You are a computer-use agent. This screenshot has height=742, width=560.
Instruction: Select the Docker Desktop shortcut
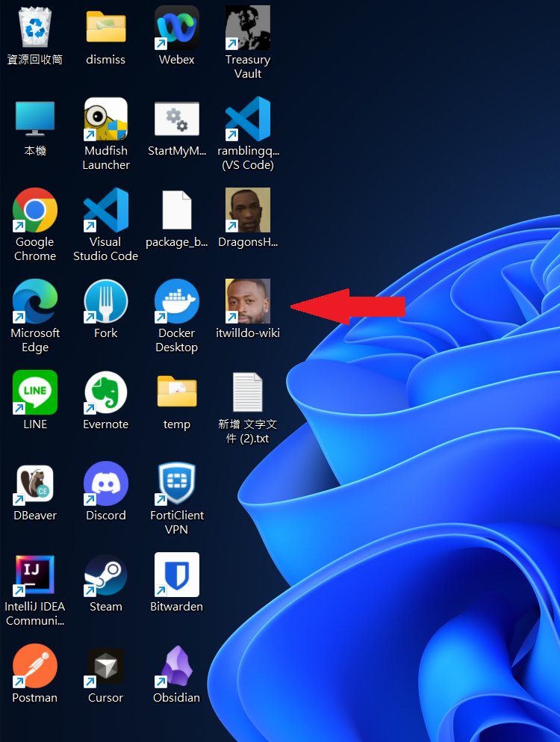pos(177,301)
